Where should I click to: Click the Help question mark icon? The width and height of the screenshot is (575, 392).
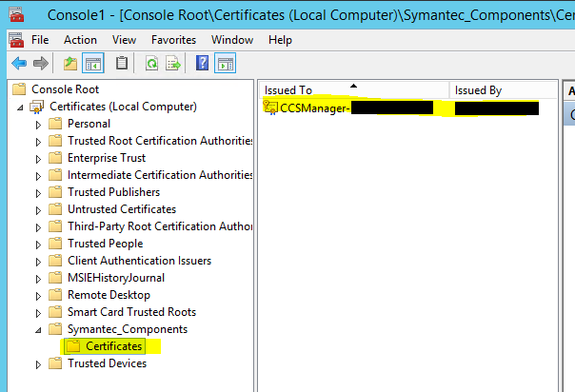(x=202, y=64)
